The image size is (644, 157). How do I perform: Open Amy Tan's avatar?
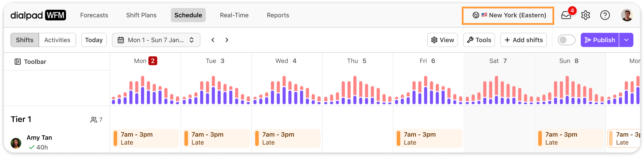click(16, 143)
